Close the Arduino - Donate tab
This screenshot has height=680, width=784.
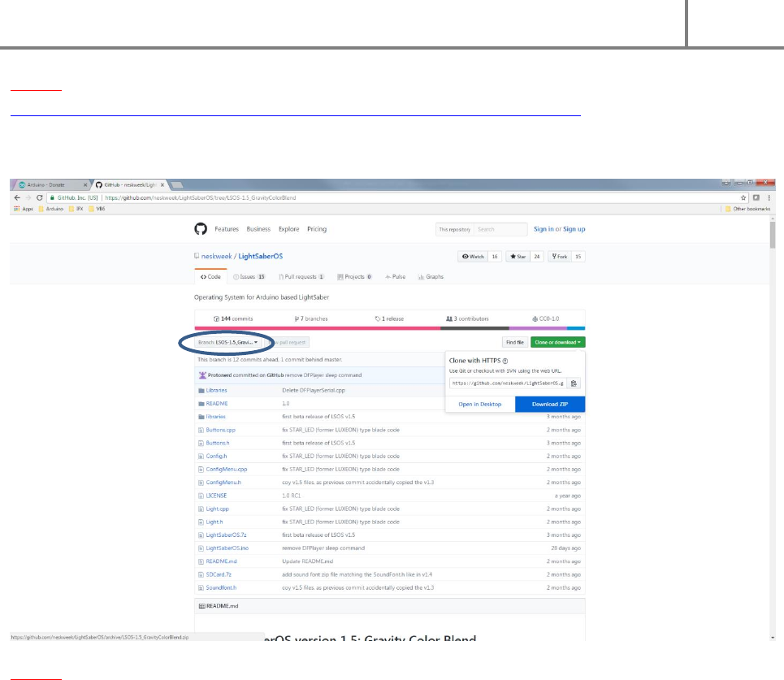pyautogui.click(x=85, y=185)
